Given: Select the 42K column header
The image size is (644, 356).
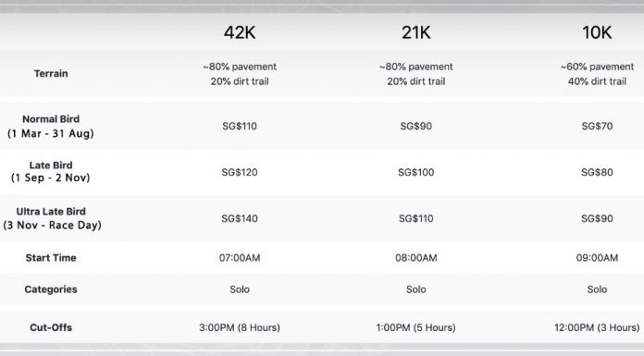Looking at the screenshot, I should (x=240, y=32).
